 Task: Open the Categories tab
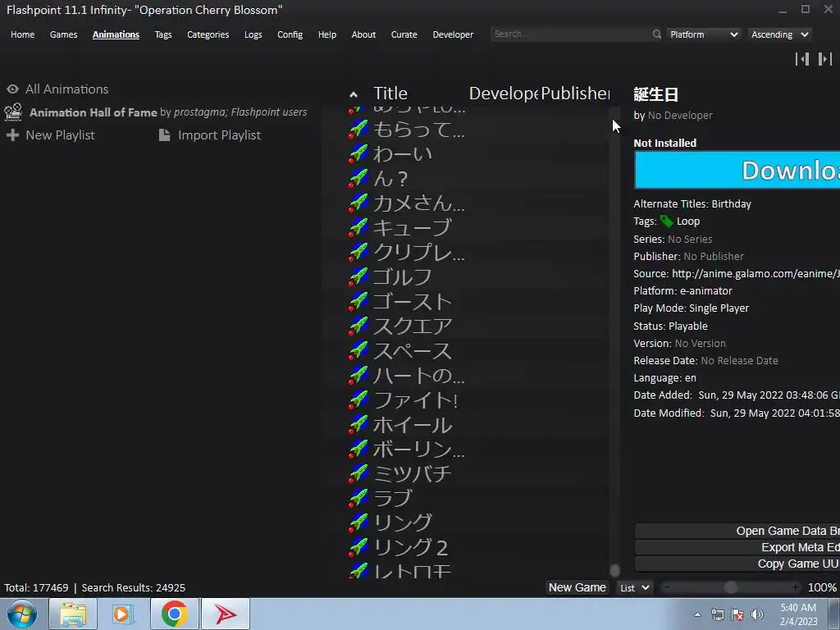[208, 34]
